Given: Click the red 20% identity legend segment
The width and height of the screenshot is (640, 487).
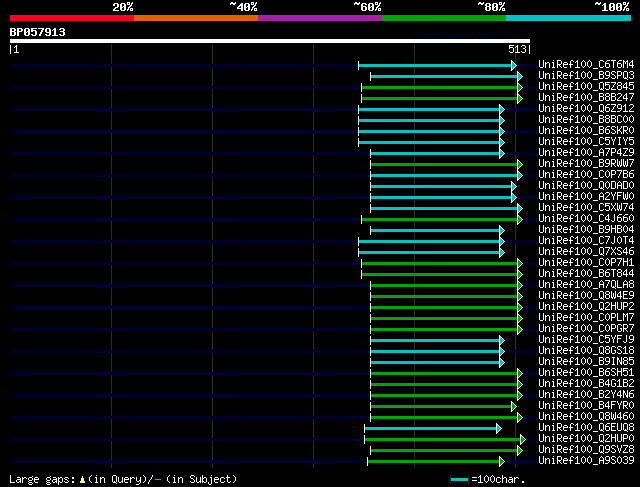Looking at the screenshot, I should click(x=71, y=18).
